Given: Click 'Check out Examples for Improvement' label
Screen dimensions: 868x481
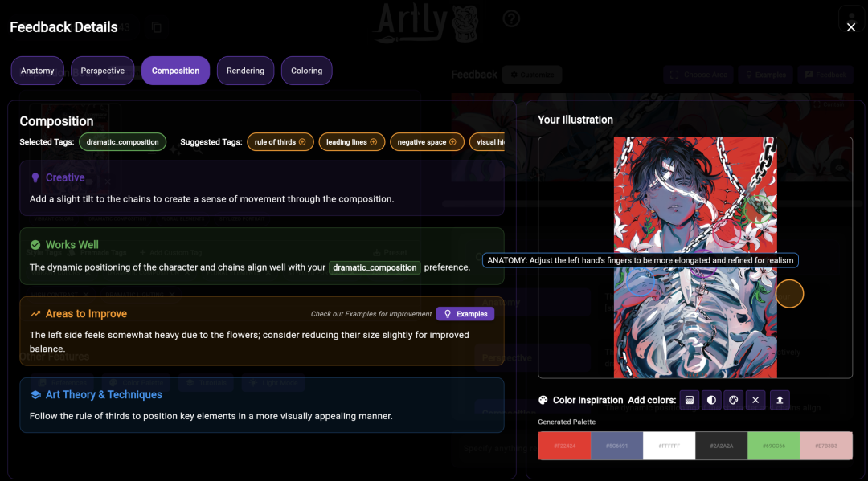Looking at the screenshot, I should coord(371,313).
